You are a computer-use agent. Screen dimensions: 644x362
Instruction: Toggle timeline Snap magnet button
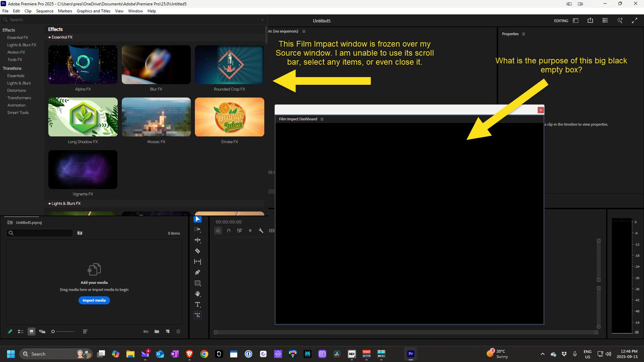(x=229, y=231)
